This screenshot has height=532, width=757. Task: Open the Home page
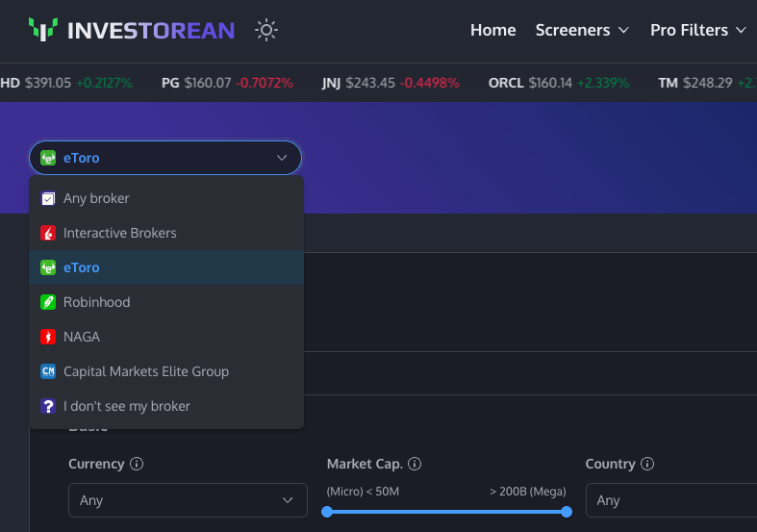[x=492, y=30]
